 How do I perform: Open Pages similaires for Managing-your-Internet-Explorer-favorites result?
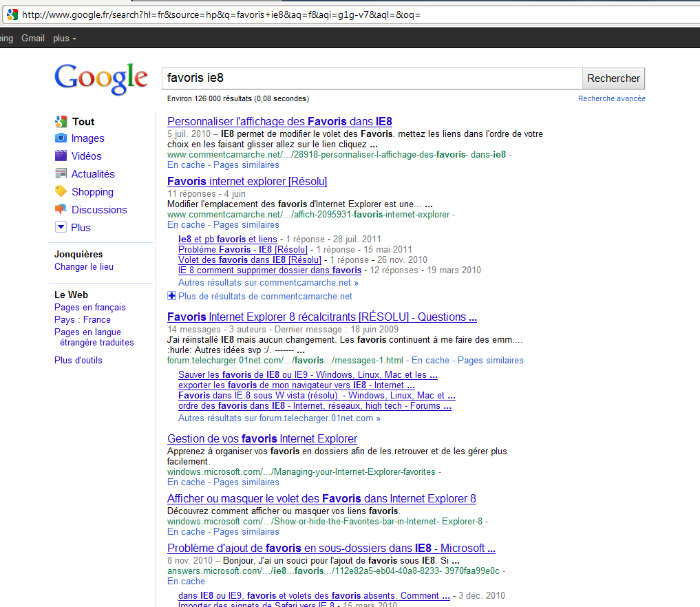click(x=246, y=482)
